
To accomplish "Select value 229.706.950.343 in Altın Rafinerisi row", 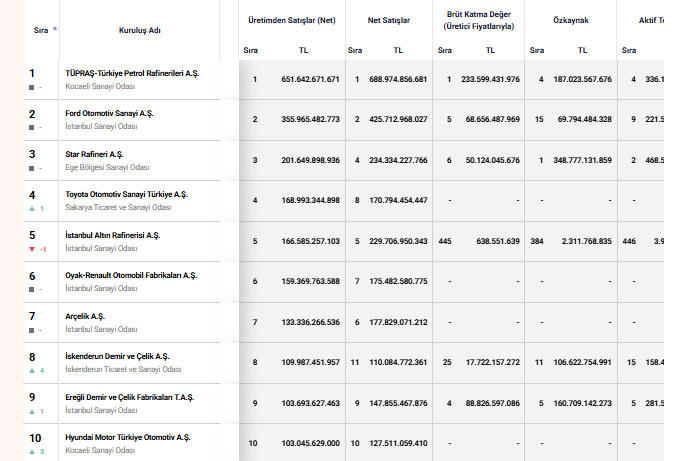I will (x=398, y=241).
